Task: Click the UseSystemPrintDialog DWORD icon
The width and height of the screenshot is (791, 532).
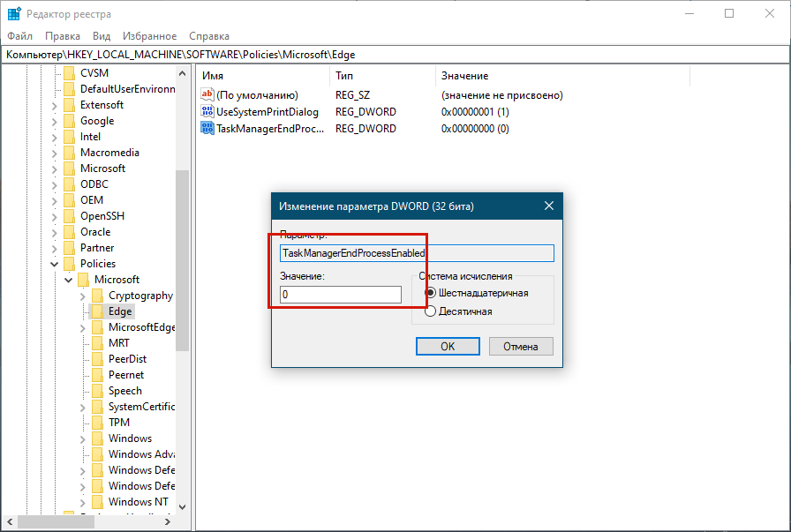Action: 207,111
